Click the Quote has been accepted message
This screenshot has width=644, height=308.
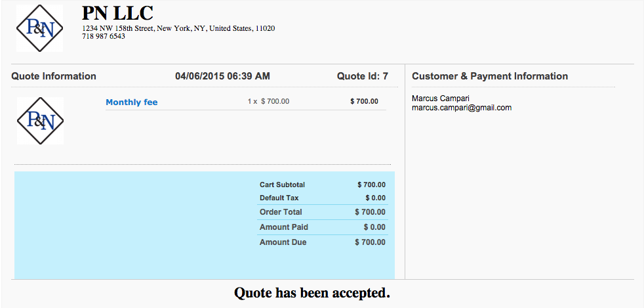(312, 293)
